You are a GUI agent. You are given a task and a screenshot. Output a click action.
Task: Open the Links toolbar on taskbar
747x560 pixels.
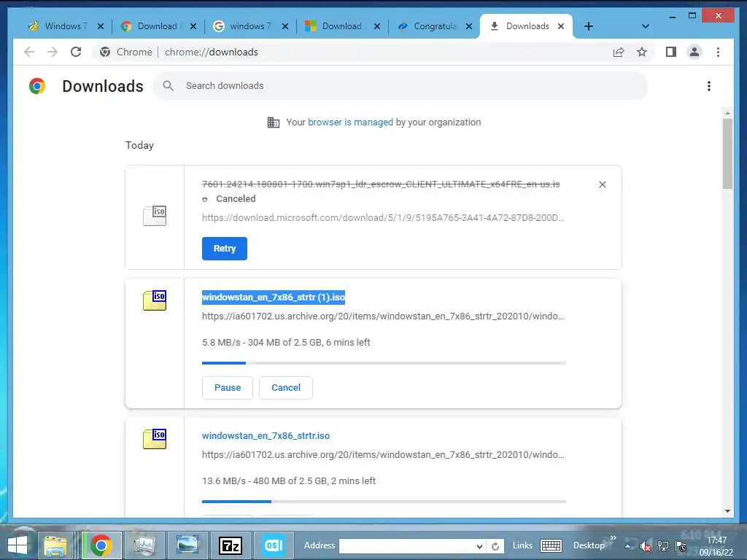[522, 545]
